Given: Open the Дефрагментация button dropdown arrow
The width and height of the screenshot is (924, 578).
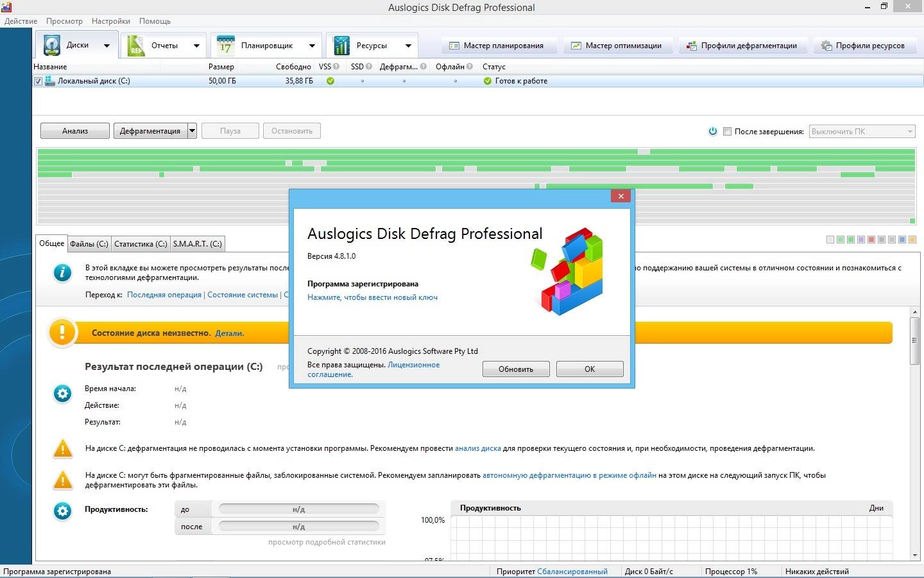Looking at the screenshot, I should tap(192, 131).
